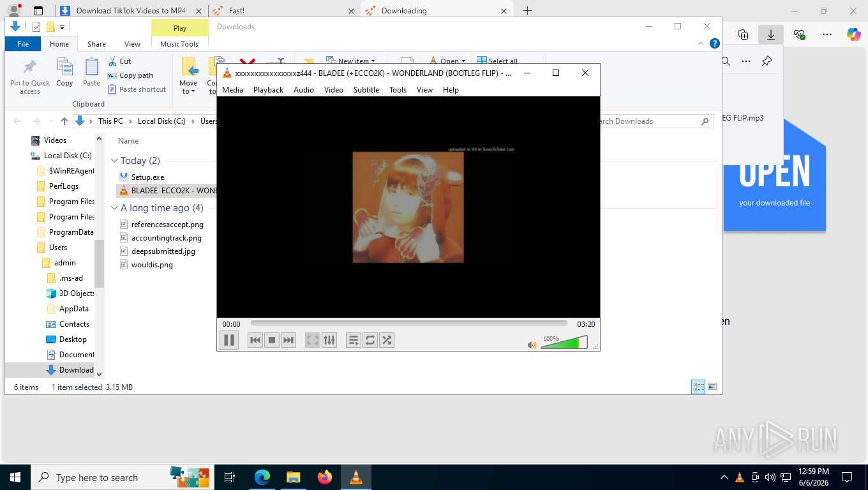This screenshot has height=490, width=868.
Task: Open New item dropdown
Action: point(350,61)
